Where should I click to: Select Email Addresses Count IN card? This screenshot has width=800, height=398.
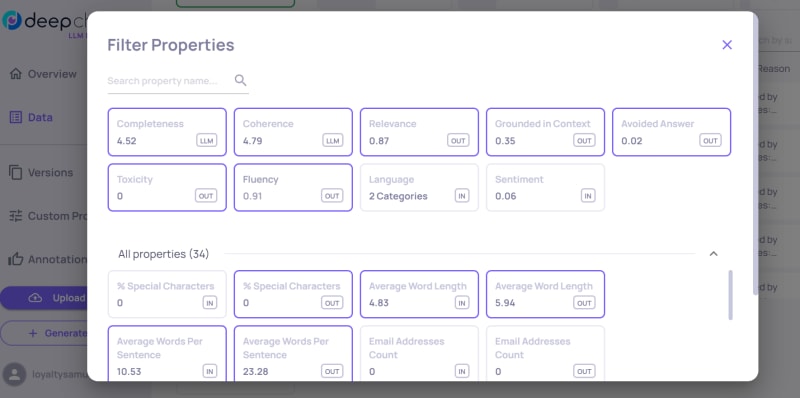click(419, 353)
